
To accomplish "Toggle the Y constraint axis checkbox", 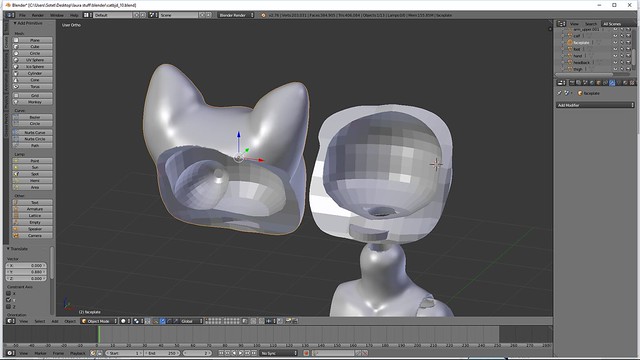I will (9, 300).
